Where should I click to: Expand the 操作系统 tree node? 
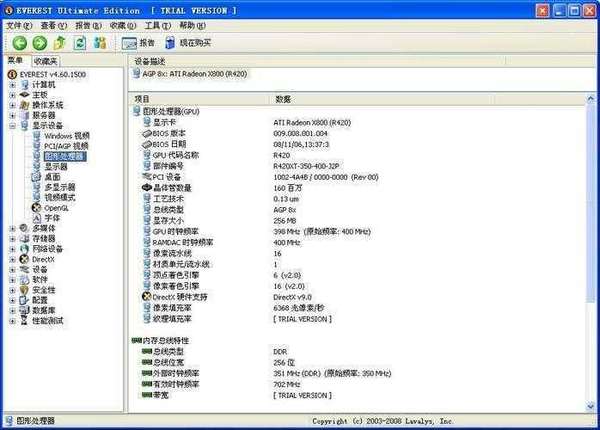[x=12, y=105]
